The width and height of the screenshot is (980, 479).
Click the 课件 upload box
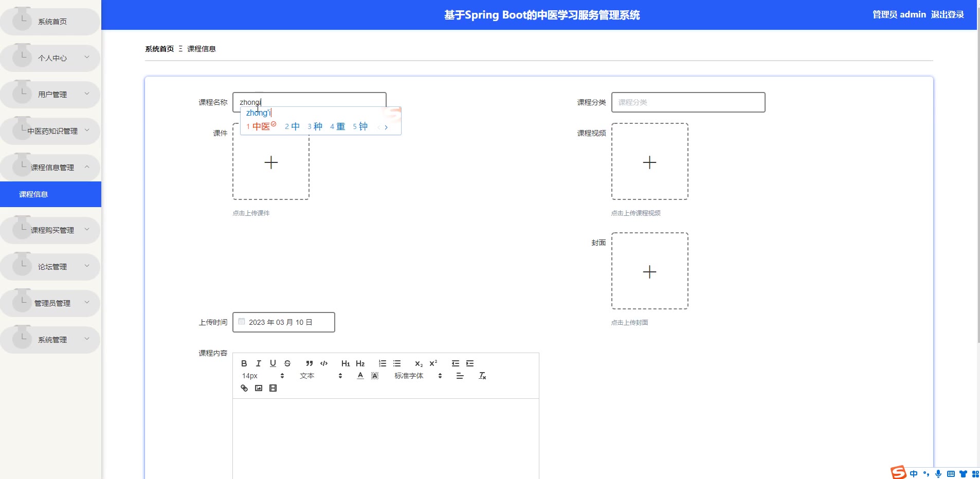[x=271, y=161]
